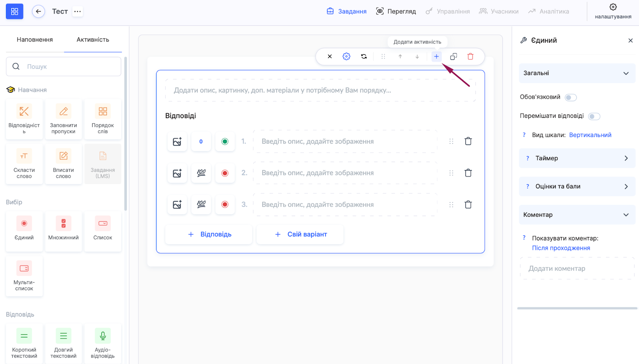Click the plus icon to add activity
The image size is (639, 364).
(x=437, y=57)
